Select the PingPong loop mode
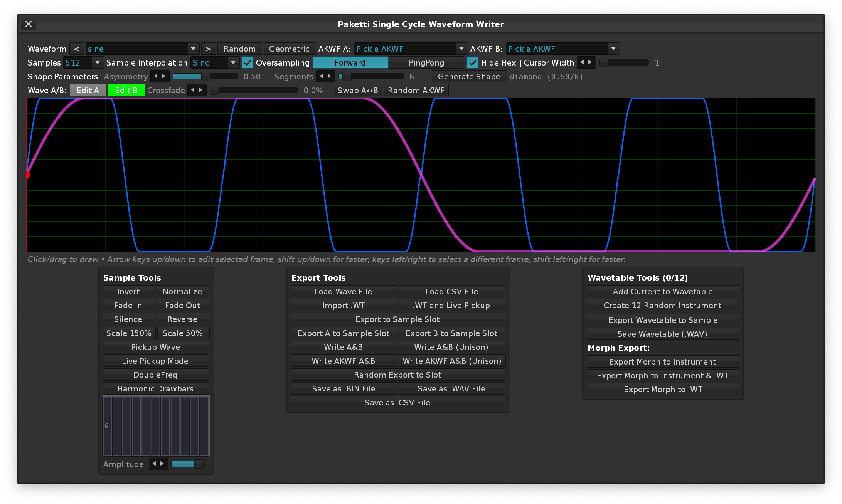842x504 pixels. [x=426, y=62]
